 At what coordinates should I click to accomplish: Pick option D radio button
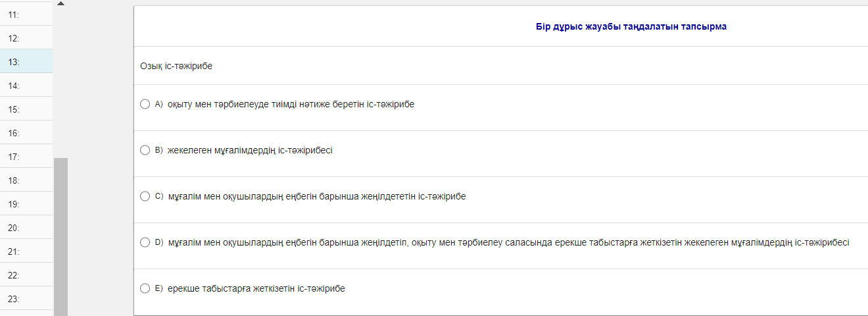click(x=145, y=242)
